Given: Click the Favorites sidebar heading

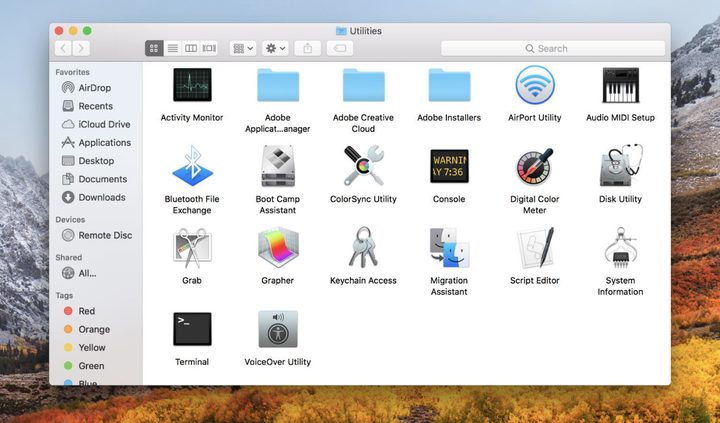Looking at the screenshot, I should (x=72, y=72).
